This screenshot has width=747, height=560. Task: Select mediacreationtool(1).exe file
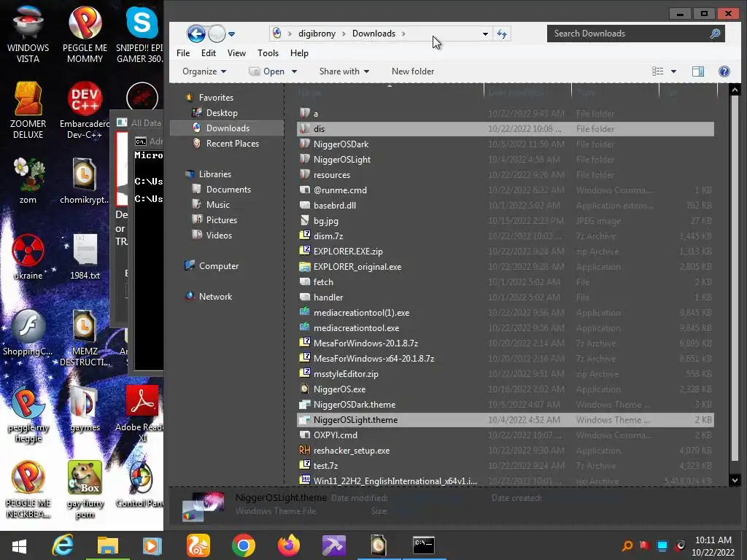tap(505, 313)
